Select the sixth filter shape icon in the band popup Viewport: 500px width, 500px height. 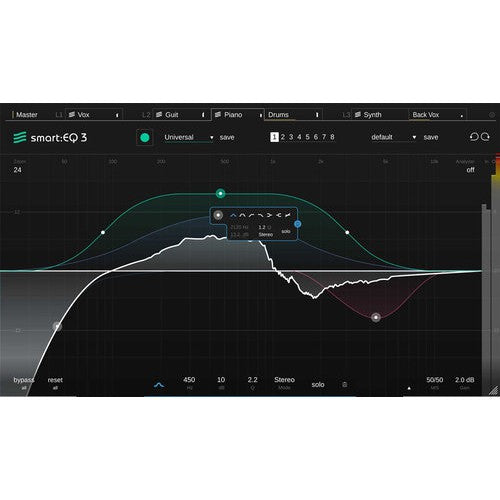tap(278, 215)
